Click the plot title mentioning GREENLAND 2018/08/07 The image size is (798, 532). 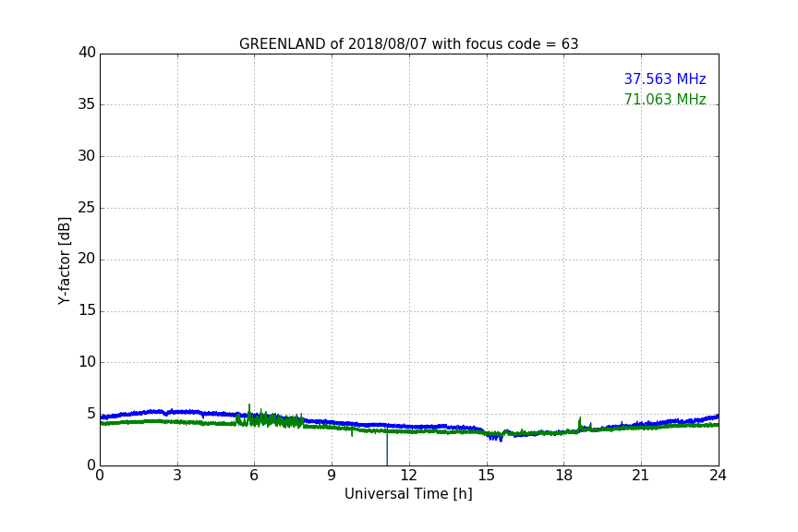click(x=408, y=44)
